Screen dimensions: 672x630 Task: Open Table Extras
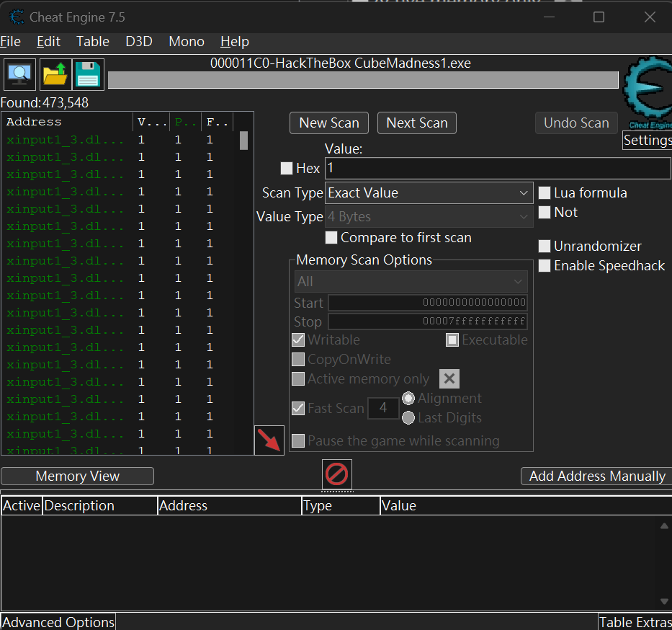point(635,622)
